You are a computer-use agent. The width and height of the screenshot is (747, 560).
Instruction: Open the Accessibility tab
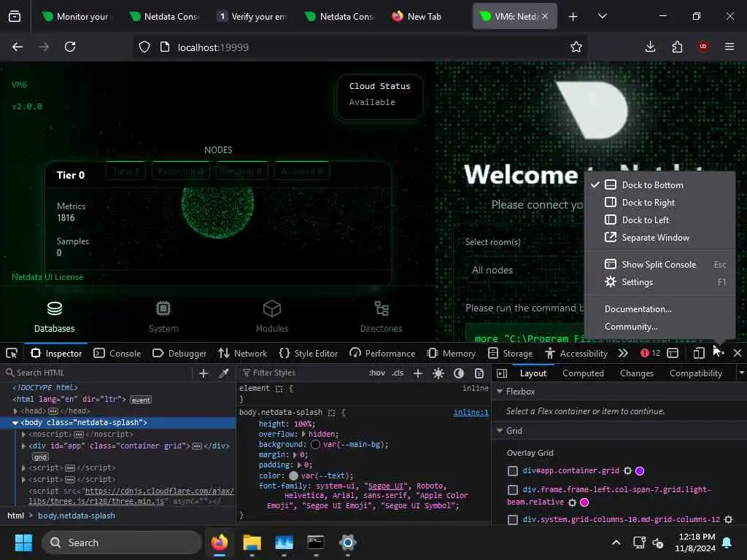pos(576,354)
